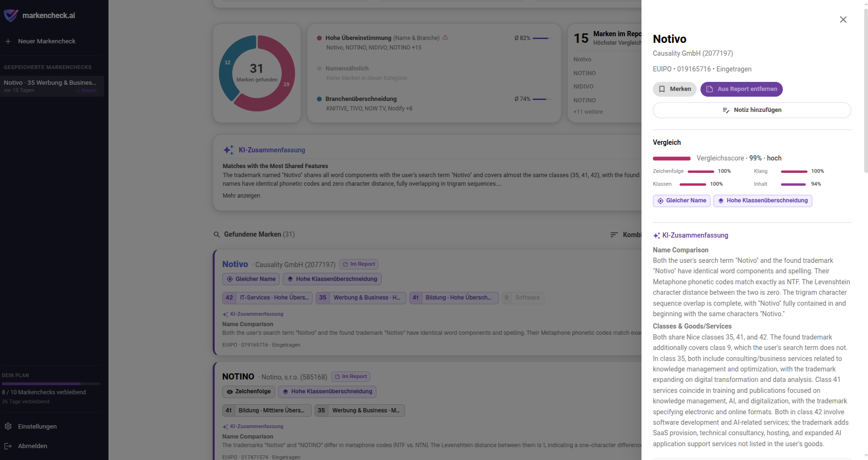Select class 41 Bildung chip on the NOTINO card

coord(267,410)
